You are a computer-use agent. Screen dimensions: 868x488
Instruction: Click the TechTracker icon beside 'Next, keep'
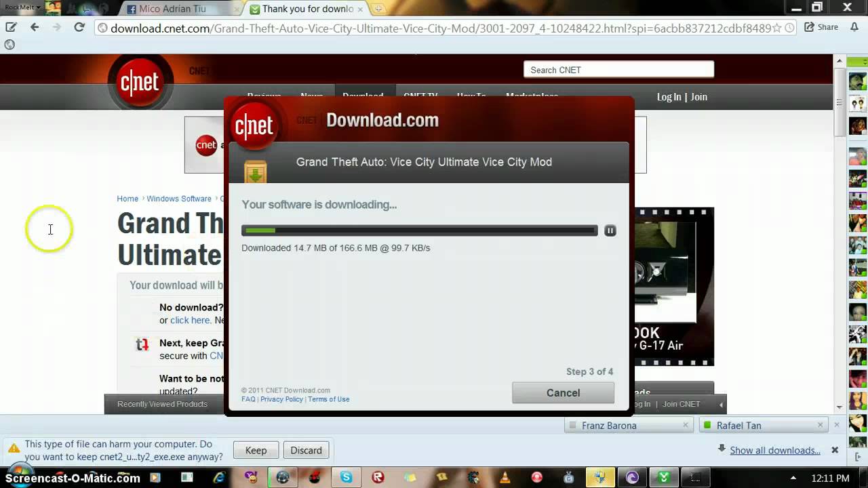tap(142, 344)
